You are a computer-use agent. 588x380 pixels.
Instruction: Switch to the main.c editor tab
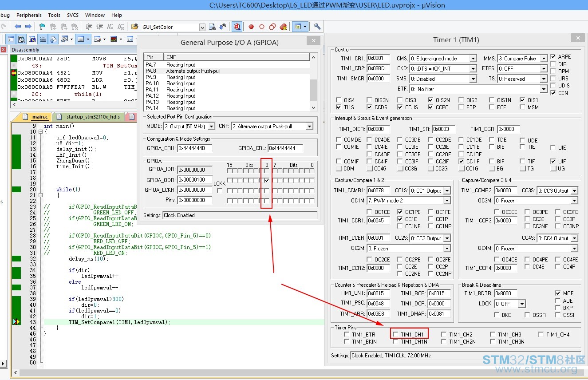(37, 117)
